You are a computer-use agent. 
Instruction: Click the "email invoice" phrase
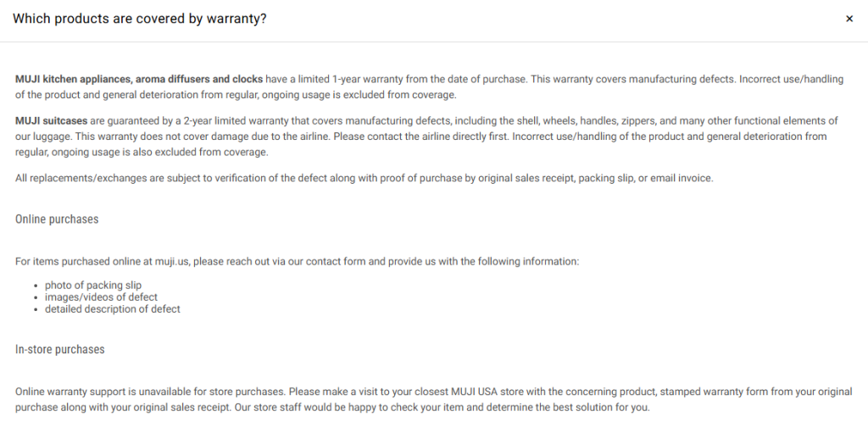[679, 177]
